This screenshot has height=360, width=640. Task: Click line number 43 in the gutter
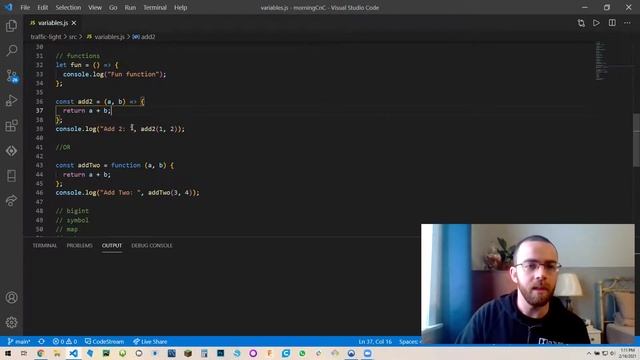pyautogui.click(x=39, y=165)
